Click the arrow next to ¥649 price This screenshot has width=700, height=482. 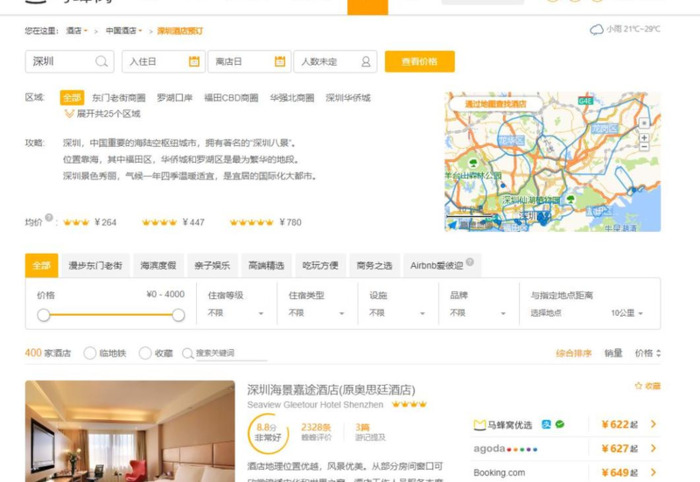[653, 472]
